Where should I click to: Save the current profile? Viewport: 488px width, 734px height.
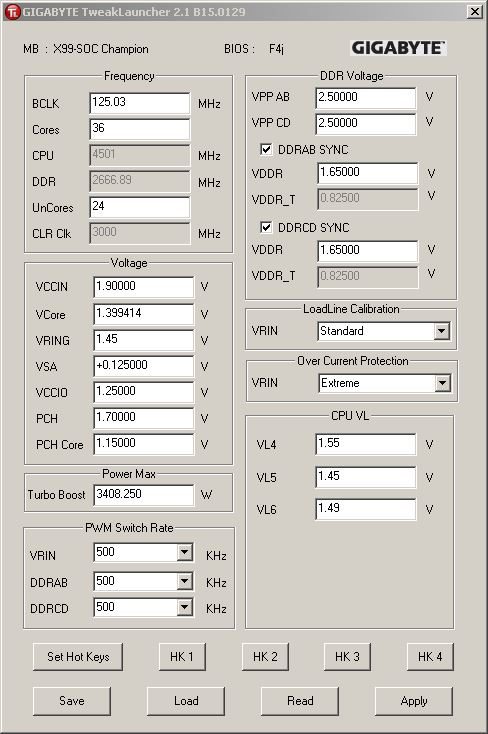[72, 701]
